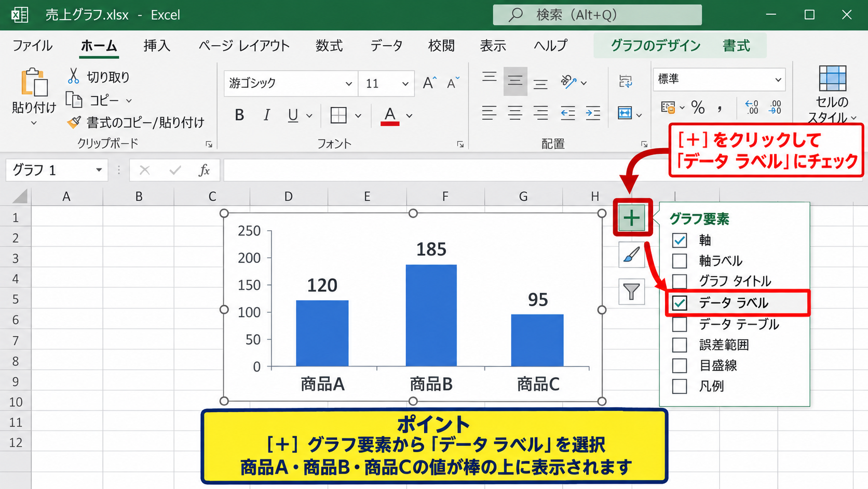Click the Borders icon

click(338, 115)
